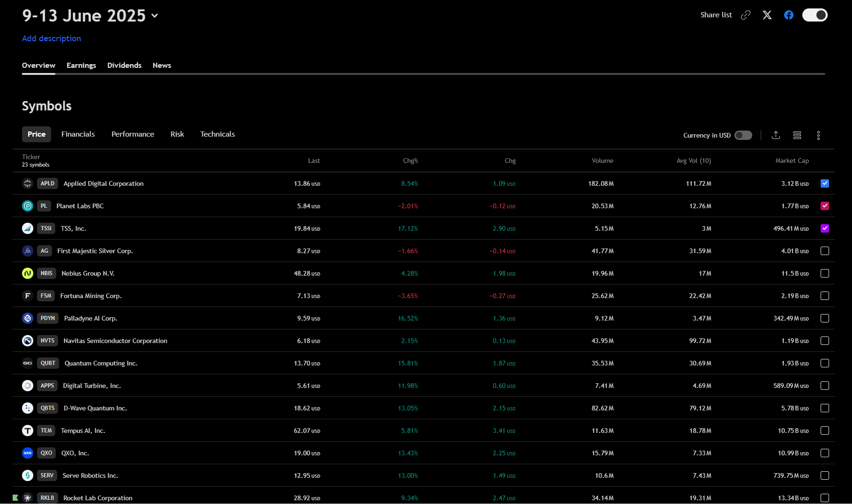This screenshot has width=852, height=504.
Task: Click the TSS, Inc. company logo
Action: coord(28,228)
